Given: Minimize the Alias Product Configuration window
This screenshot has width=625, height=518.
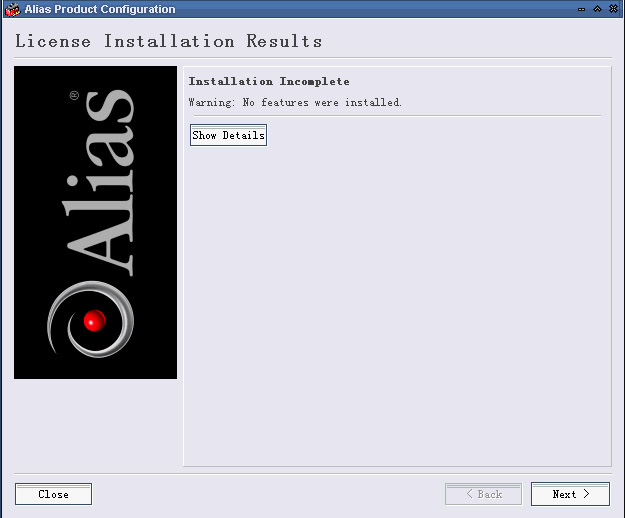Looking at the screenshot, I should tap(582, 9).
